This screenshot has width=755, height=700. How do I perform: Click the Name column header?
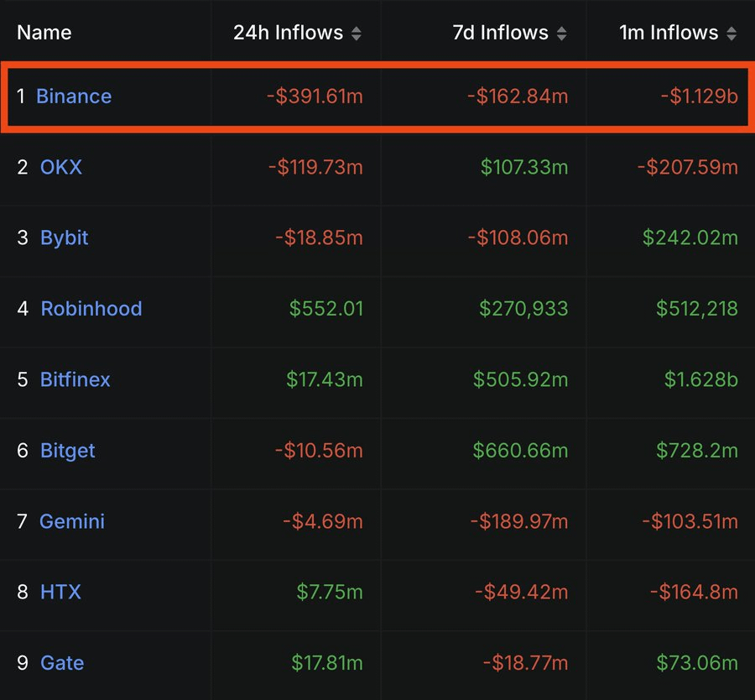tap(44, 33)
